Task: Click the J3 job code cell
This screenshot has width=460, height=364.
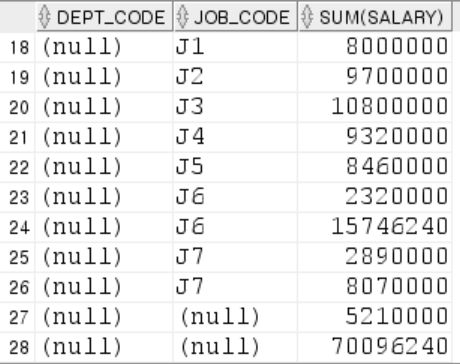Action: click(235, 107)
